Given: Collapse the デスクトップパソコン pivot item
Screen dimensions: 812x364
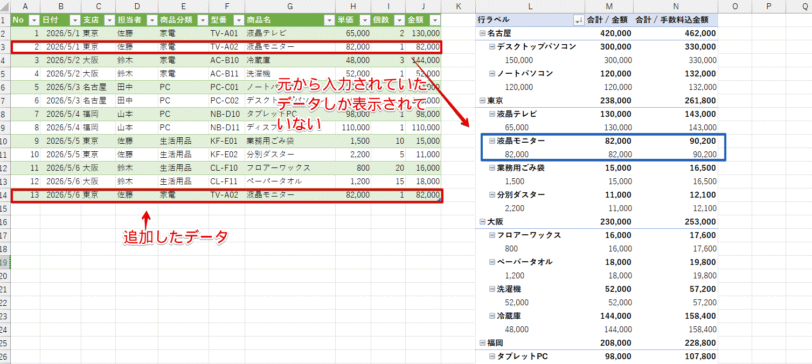Looking at the screenshot, I should [x=492, y=47].
